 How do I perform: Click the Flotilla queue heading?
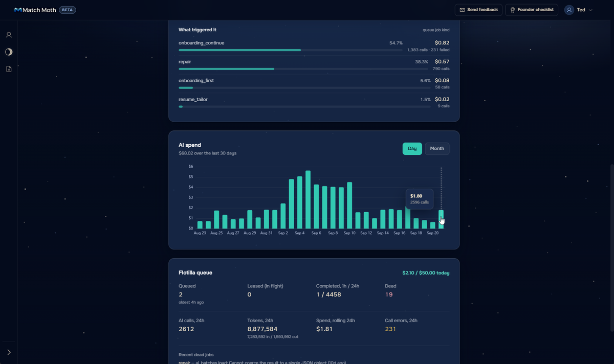pos(195,272)
